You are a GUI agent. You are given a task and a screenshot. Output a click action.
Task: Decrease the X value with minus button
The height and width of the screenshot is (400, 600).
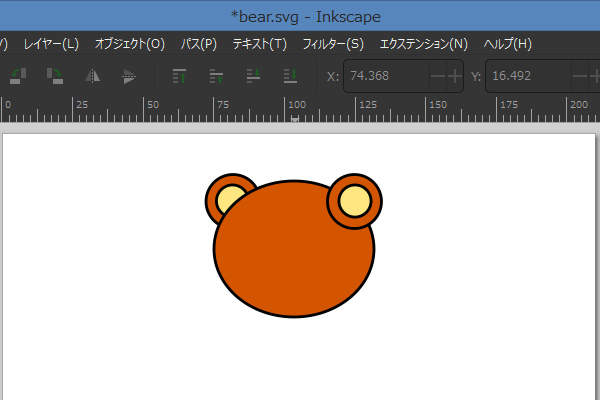(x=438, y=77)
